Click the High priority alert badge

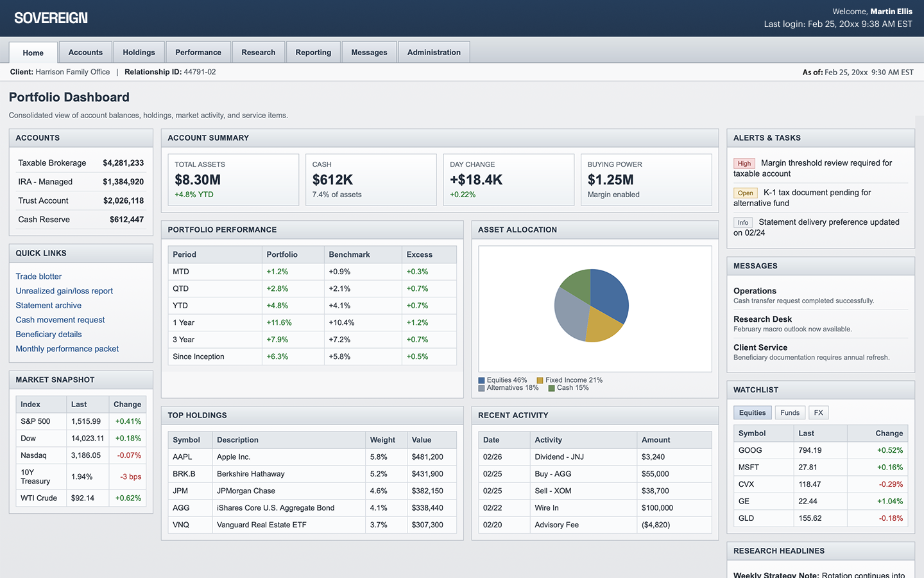coord(744,163)
